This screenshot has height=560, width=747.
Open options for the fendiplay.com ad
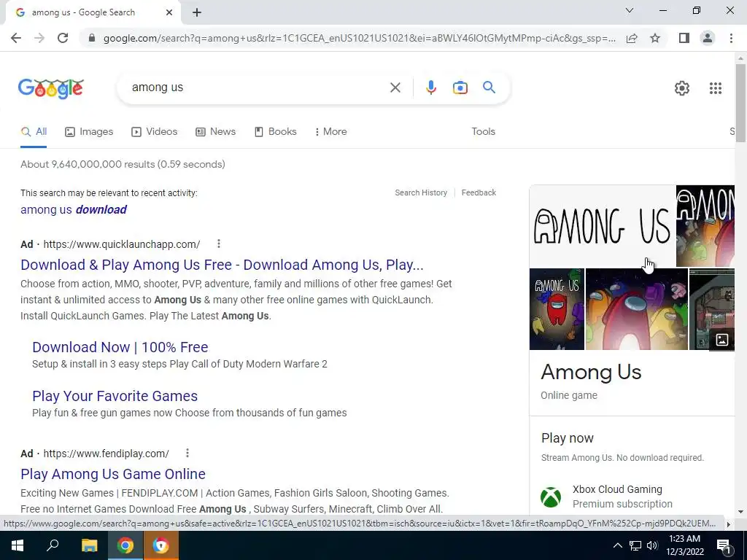pos(187,453)
